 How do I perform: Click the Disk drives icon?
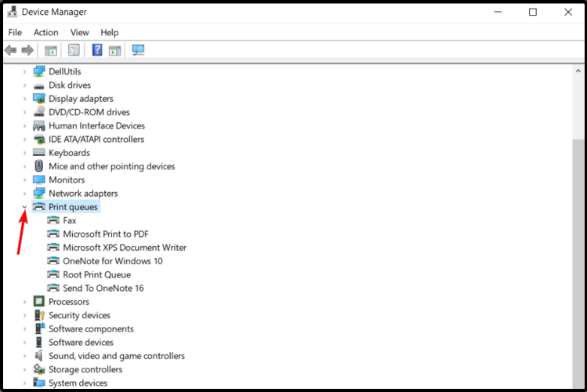(39, 85)
